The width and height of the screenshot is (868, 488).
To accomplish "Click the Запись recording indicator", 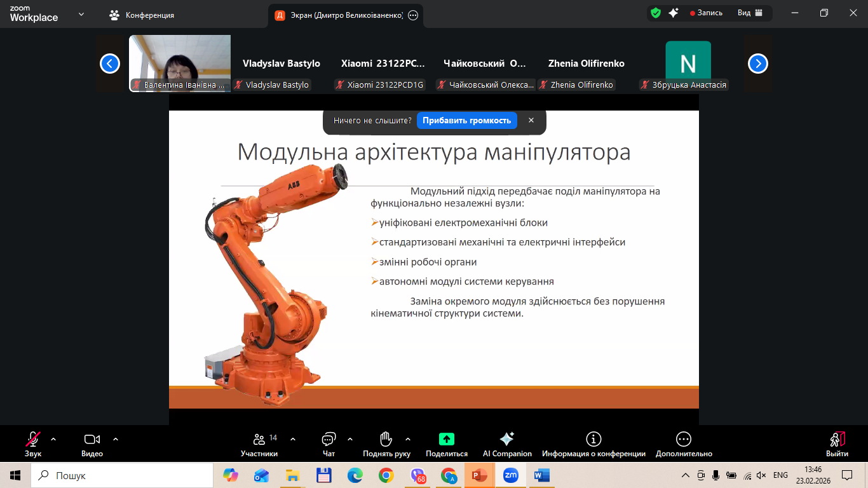I will point(706,13).
